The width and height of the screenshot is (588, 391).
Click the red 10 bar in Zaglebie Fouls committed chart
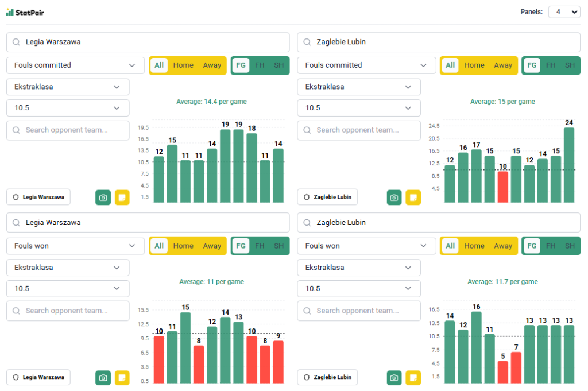point(502,187)
